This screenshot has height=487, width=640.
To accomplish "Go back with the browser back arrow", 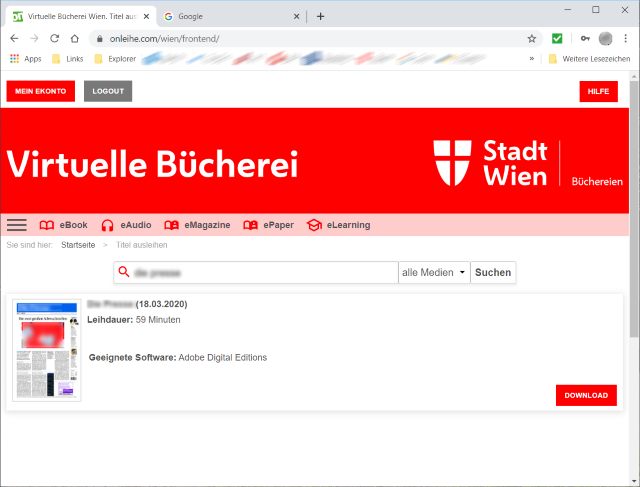I will pyautogui.click(x=14, y=38).
